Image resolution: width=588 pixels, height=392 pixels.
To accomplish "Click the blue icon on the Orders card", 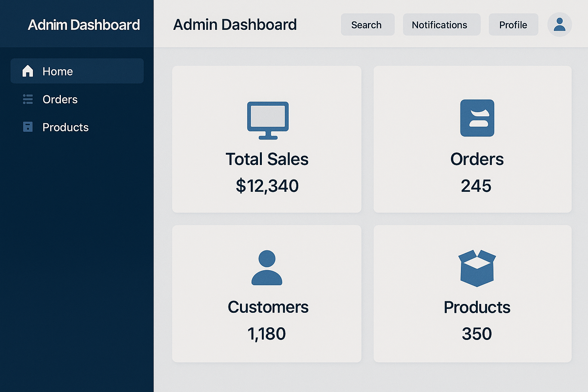I will coord(477,118).
